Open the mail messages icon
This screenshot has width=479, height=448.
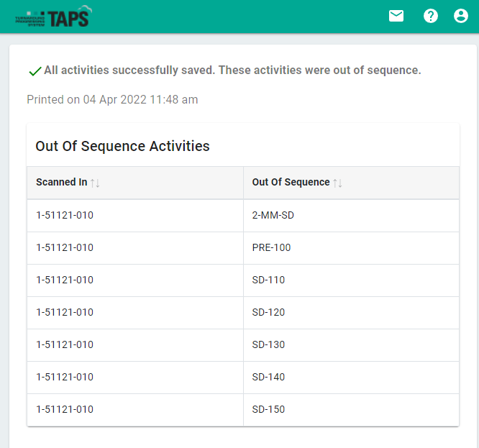(x=396, y=16)
